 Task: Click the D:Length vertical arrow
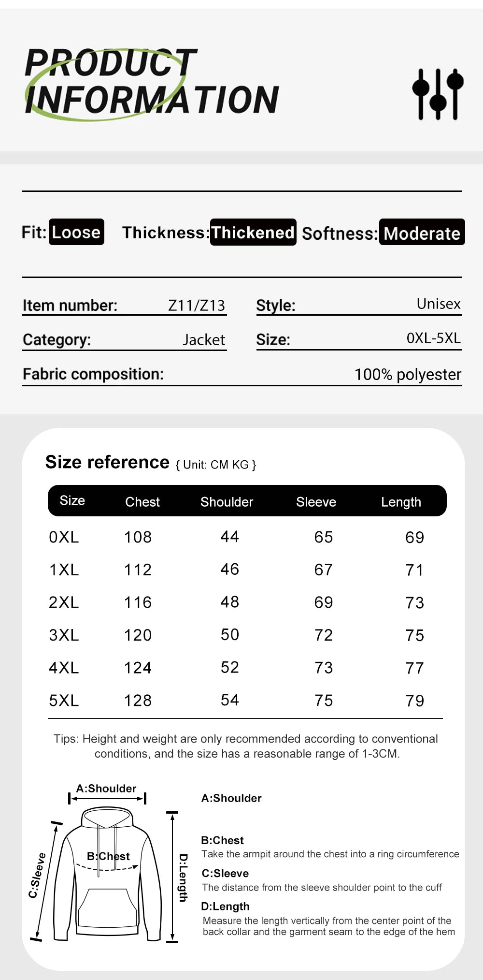pos(172,877)
